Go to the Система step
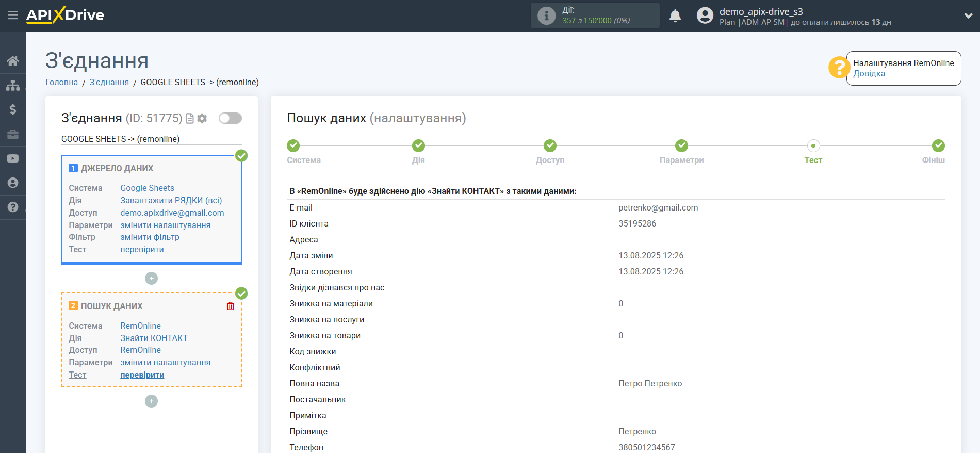Viewport: 980px width, 453px height. tap(293, 145)
